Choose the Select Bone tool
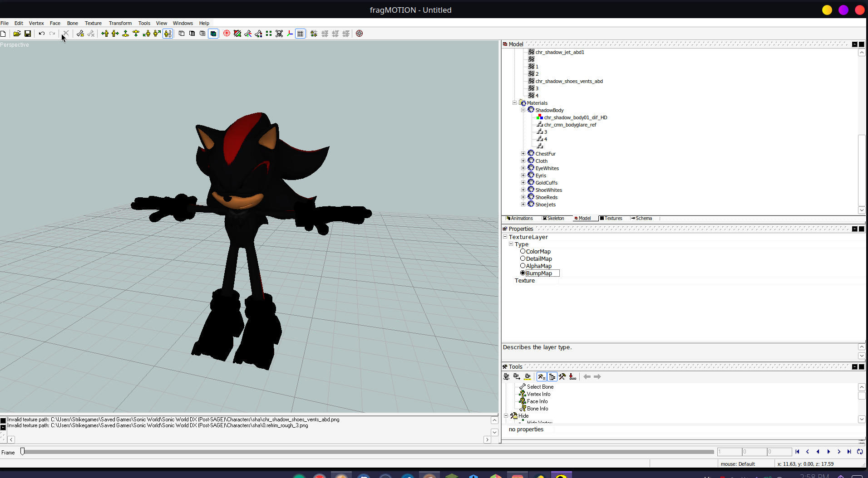This screenshot has height=478, width=868. point(540,387)
